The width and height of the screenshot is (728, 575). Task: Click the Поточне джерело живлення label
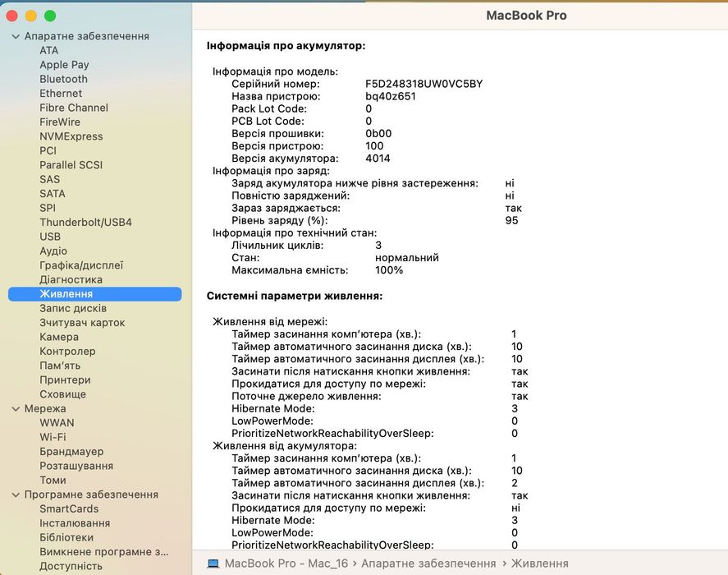[x=306, y=397]
